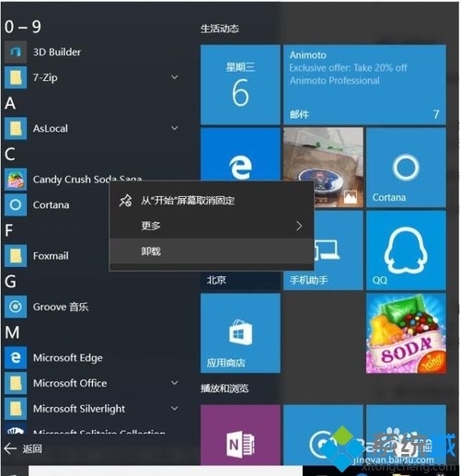Click the AsLocal folder icon
The height and width of the screenshot is (476, 460).
click(x=16, y=128)
